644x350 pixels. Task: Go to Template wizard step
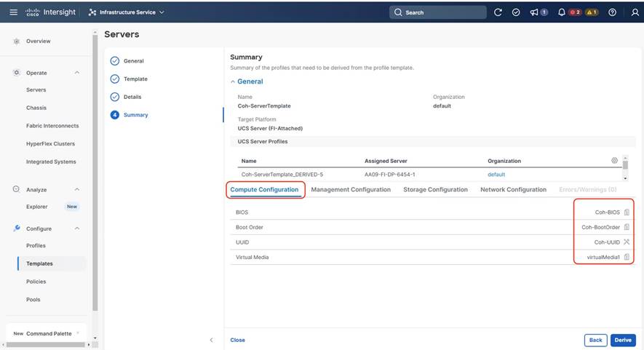135,79
